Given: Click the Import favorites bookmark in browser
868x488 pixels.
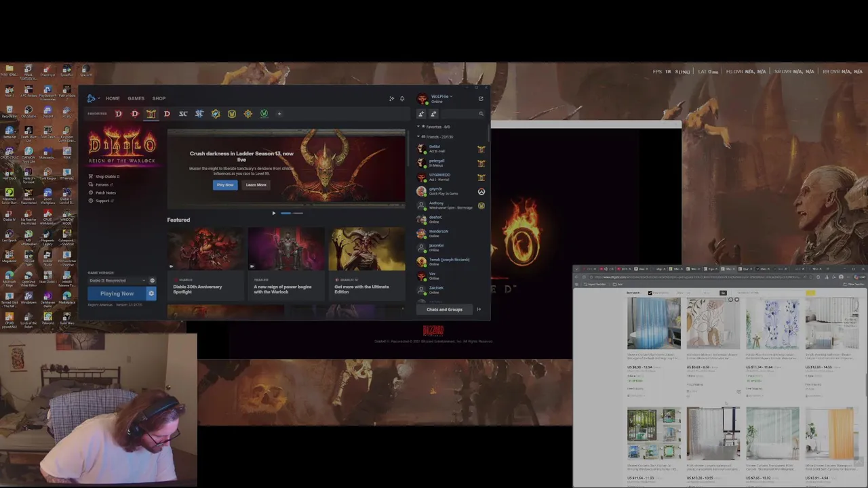Looking at the screenshot, I should pos(595,284).
